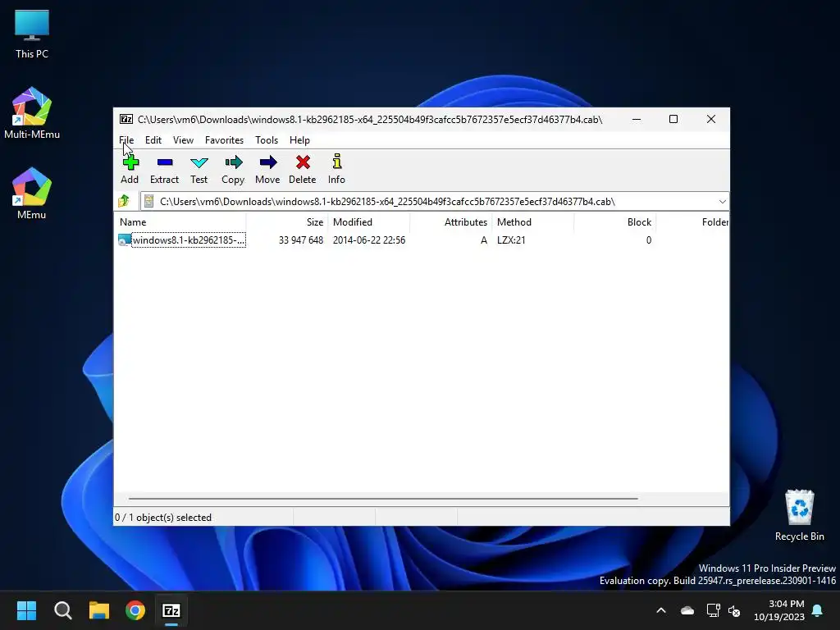Click the muted volume tray icon
Viewport: 840px width, 630px height.
[x=734, y=610]
